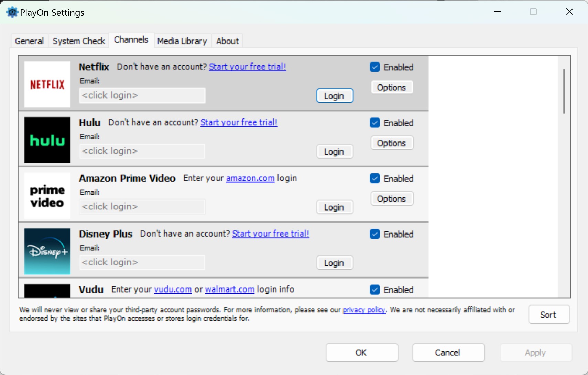Click the PlayOn Settings gear icon

[12, 12]
